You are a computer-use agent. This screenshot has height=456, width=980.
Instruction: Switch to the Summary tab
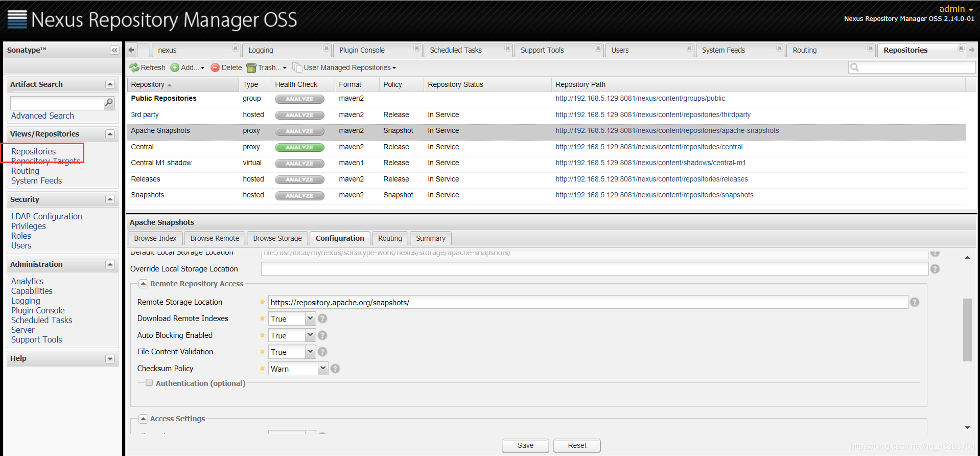pos(431,238)
